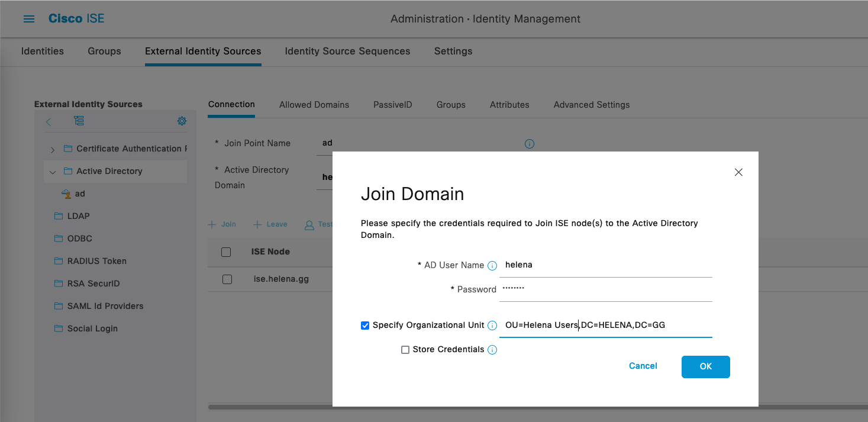This screenshot has width=868, height=422.
Task: Open the Identity Source Sequences tab
Action: tap(347, 51)
